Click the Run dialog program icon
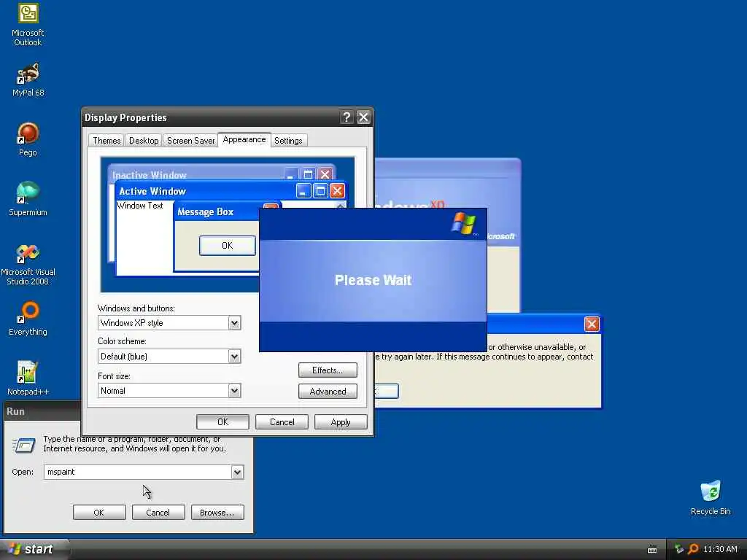The height and width of the screenshot is (560, 747). point(23,446)
